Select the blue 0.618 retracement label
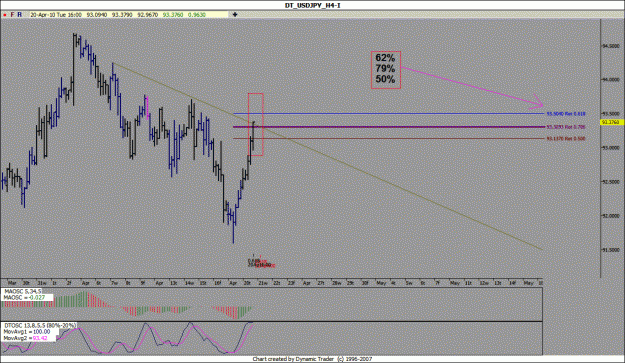The image size is (625, 363). [566, 114]
